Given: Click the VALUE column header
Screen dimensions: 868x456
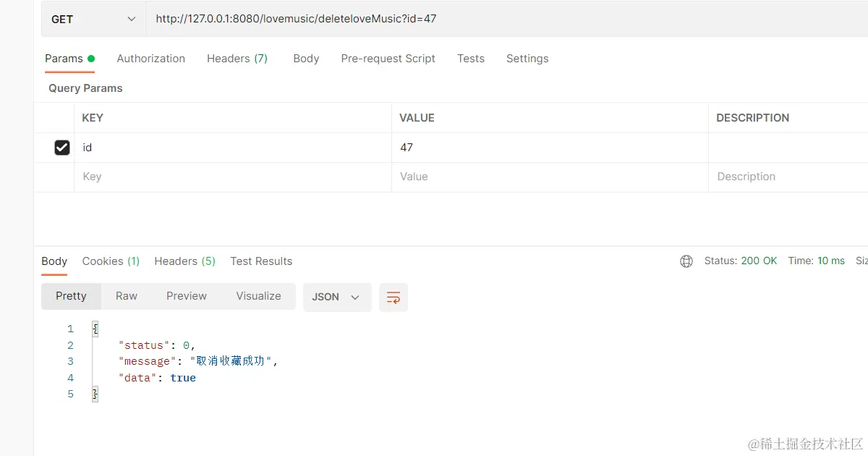Looking at the screenshot, I should [417, 118].
